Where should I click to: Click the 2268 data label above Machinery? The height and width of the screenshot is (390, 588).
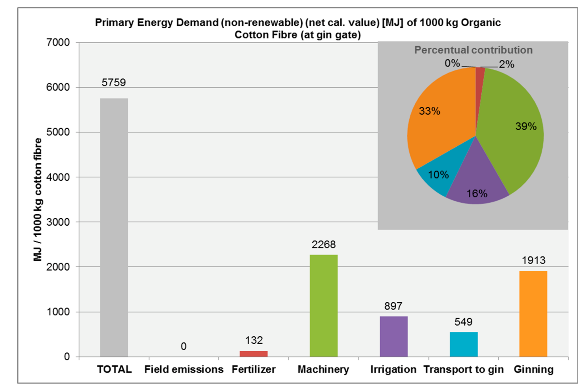point(324,244)
